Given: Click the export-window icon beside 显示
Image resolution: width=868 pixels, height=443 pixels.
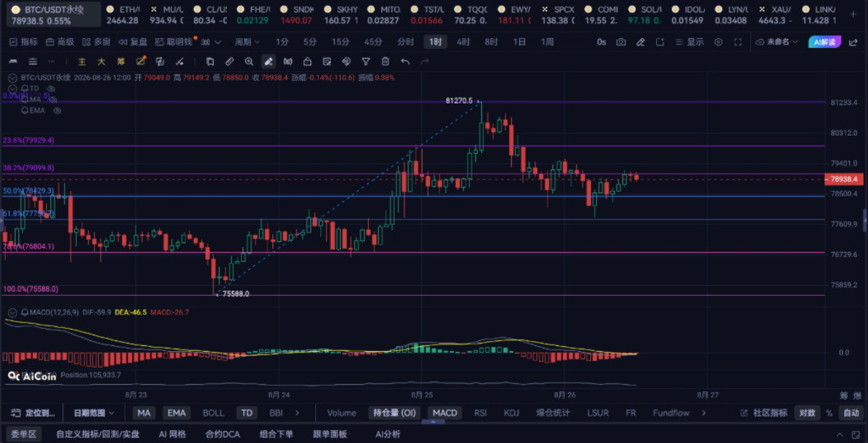Looking at the screenshot, I should click(660, 42).
